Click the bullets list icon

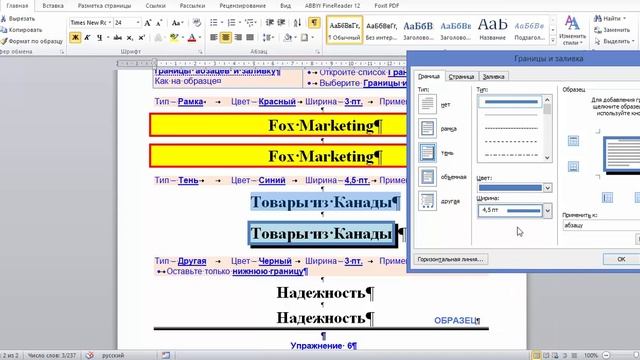coord(214,23)
